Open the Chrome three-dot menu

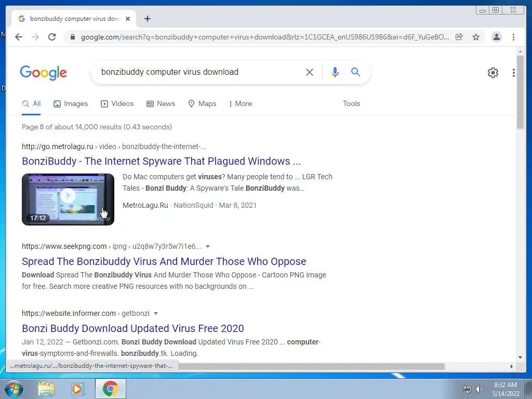[x=513, y=37]
